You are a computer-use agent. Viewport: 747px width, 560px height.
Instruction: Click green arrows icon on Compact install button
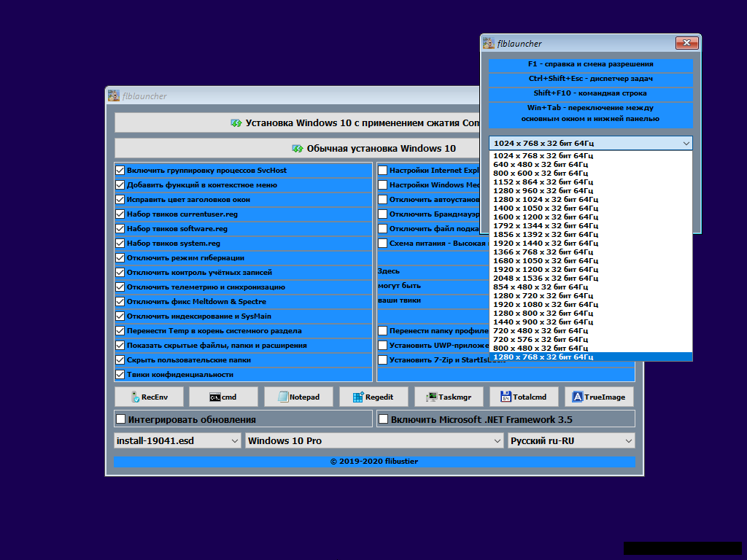[x=236, y=122]
